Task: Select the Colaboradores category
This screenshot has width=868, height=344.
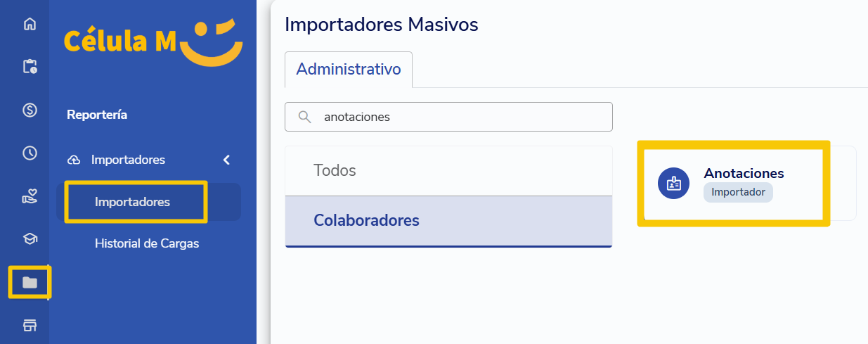Action: (x=448, y=221)
